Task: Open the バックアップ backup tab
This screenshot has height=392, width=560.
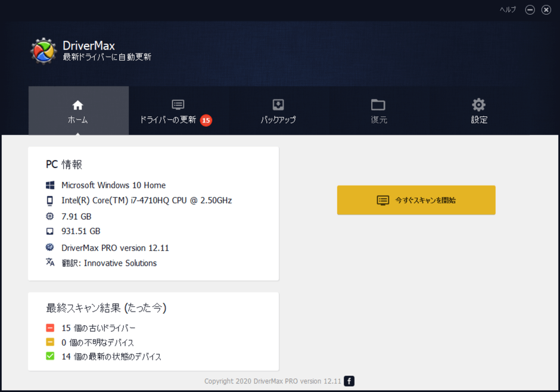Action: [278, 112]
